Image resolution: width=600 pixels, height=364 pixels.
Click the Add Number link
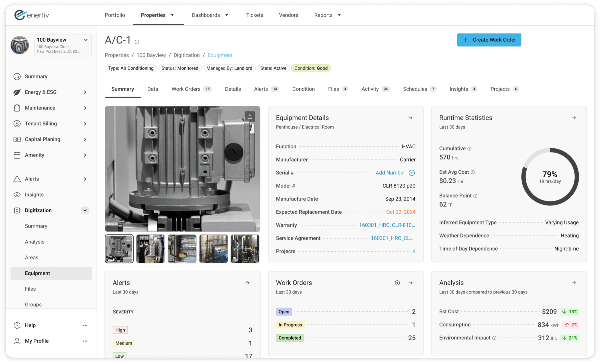pos(390,173)
